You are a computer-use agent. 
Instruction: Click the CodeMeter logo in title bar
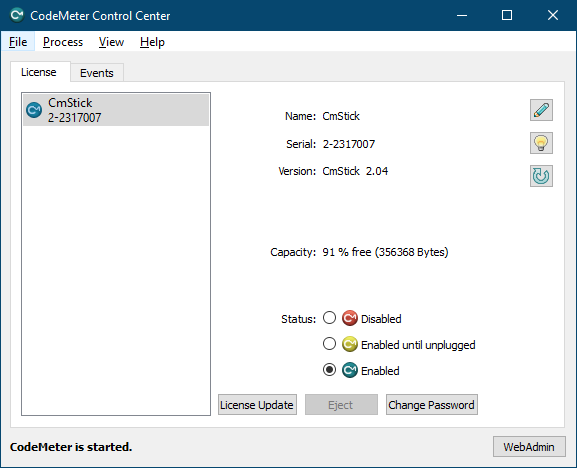[x=17, y=15]
